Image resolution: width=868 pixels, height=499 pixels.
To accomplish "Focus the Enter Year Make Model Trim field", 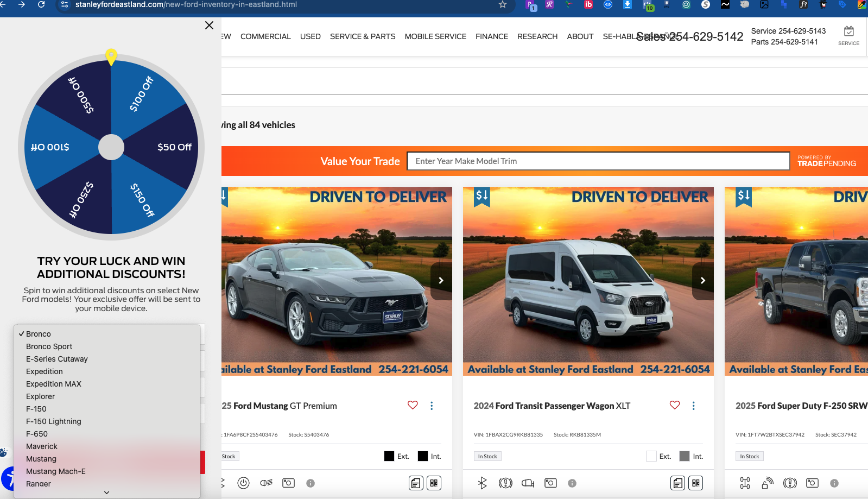I will point(598,161).
